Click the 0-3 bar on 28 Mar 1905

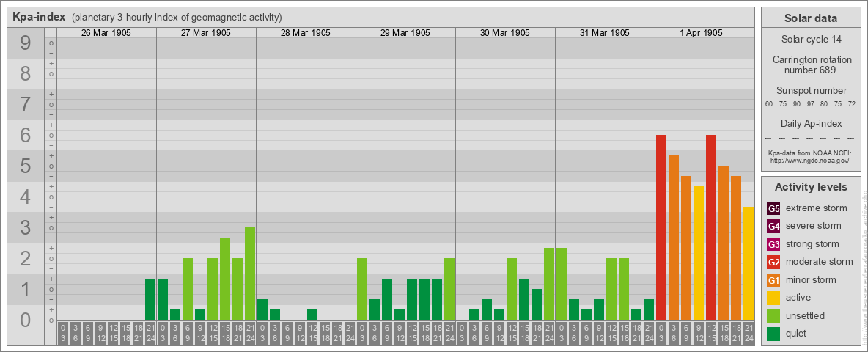pos(262,310)
